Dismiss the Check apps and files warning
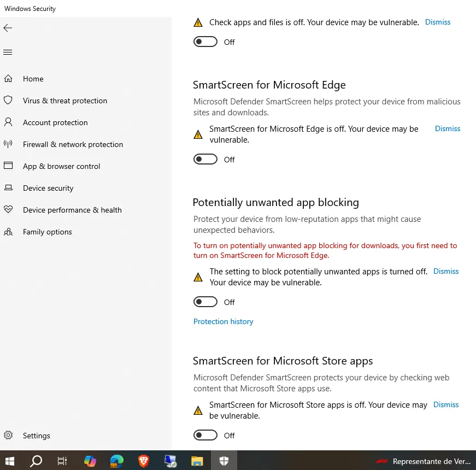Viewport: 476px width, 470px height. pos(437,22)
